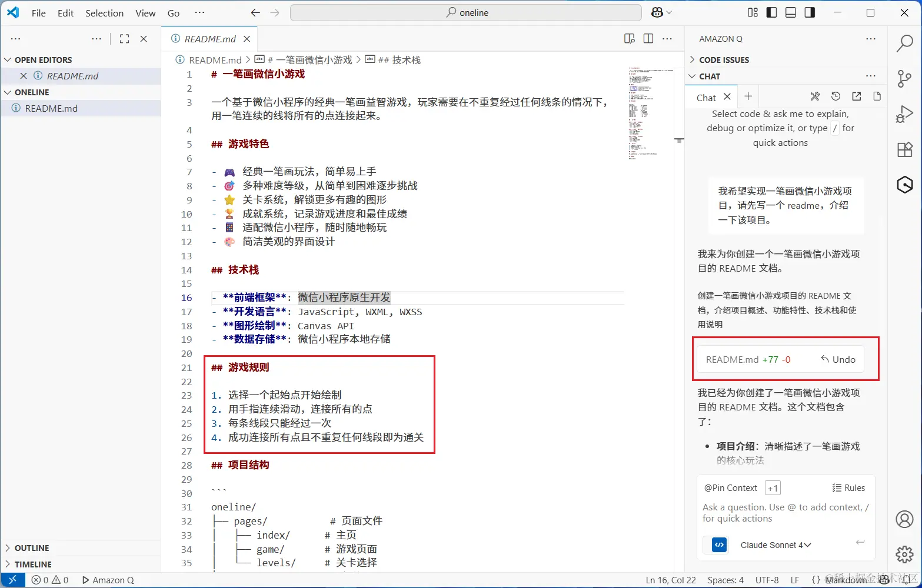Open the more menus ellipsis after Go
Image resolution: width=922 pixels, height=588 pixels.
coord(199,12)
